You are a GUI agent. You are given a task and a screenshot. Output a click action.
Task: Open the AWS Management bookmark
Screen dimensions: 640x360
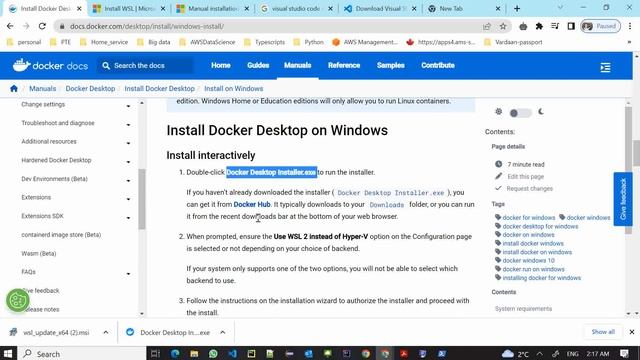(x=365, y=42)
